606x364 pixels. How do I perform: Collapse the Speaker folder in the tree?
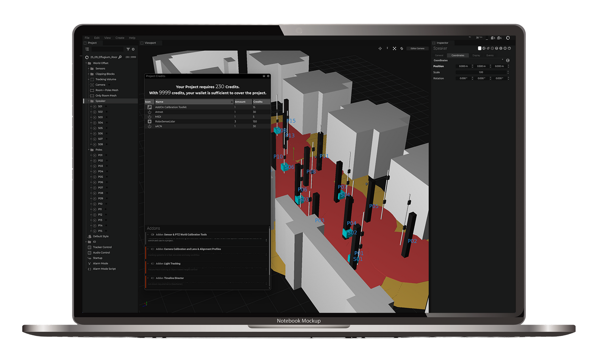tap(89, 101)
